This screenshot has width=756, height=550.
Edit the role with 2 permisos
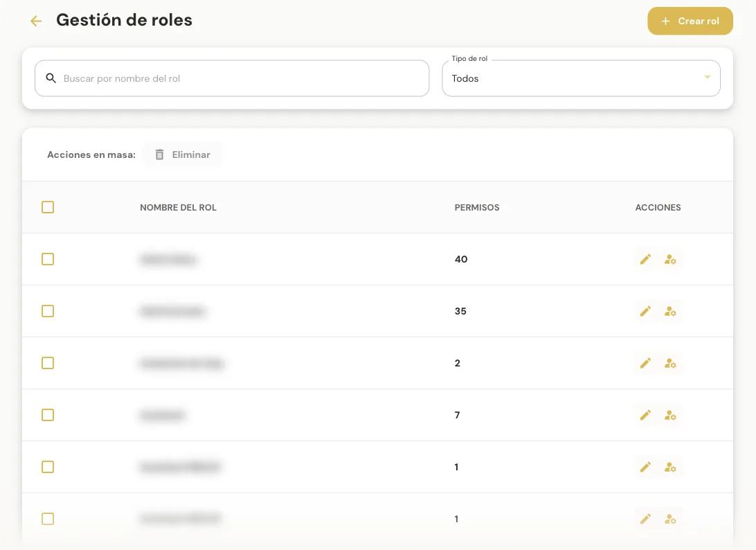pos(645,363)
